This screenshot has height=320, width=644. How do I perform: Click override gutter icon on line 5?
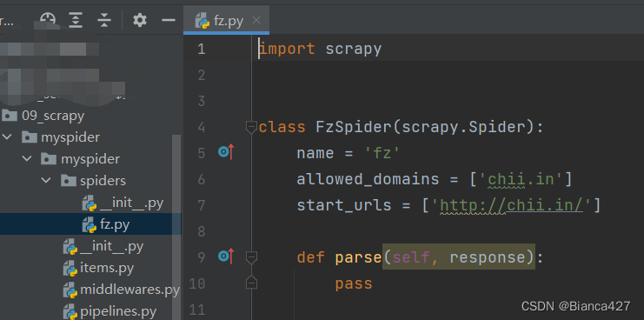[x=226, y=152]
